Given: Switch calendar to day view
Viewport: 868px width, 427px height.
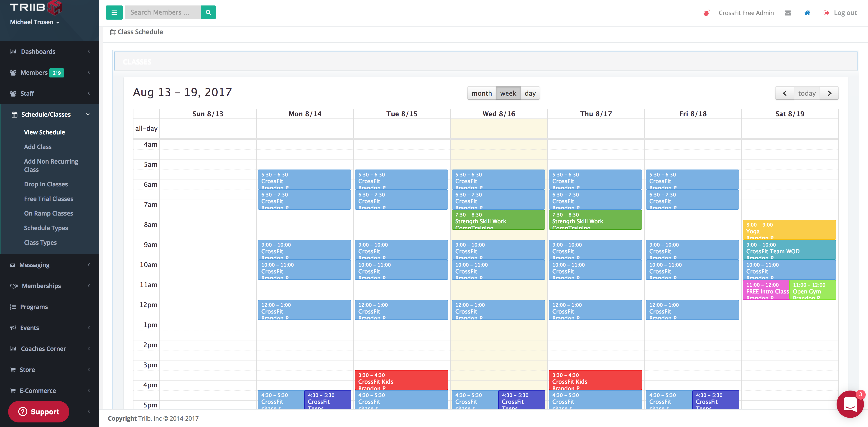Looking at the screenshot, I should coord(530,93).
